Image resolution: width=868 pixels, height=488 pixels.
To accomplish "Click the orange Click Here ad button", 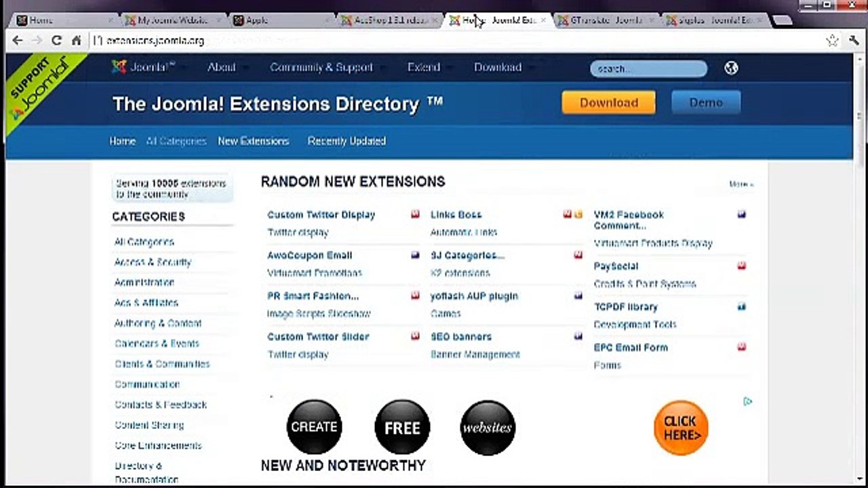I will pyautogui.click(x=681, y=428).
